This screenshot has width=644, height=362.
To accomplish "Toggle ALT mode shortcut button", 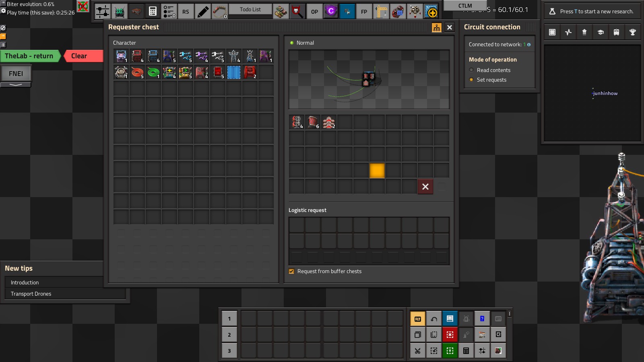I will click(x=417, y=319).
